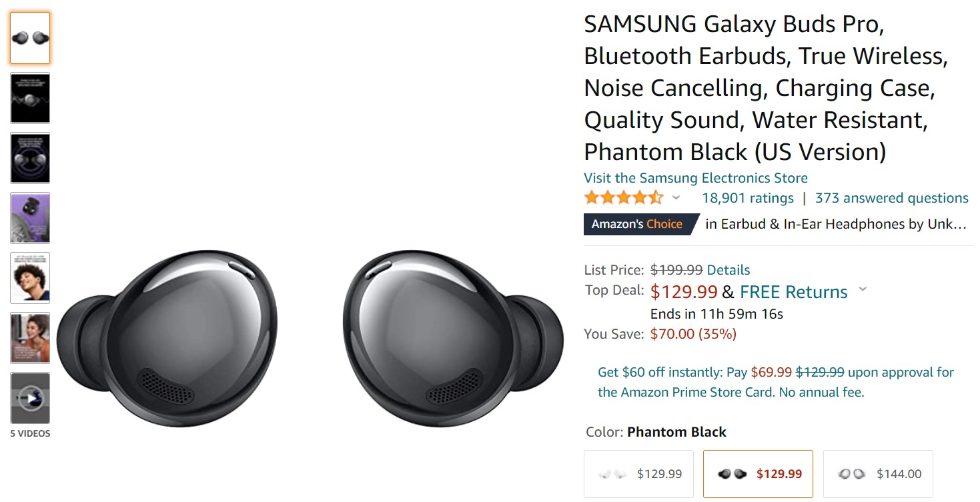
Task: Expand the star rating breakdown chevron
Action: click(676, 198)
